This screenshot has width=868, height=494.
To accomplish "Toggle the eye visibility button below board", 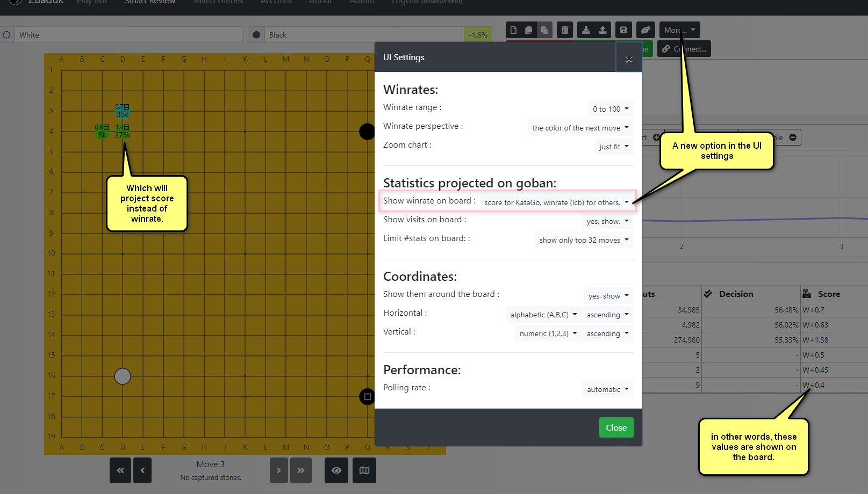I will tap(336, 470).
